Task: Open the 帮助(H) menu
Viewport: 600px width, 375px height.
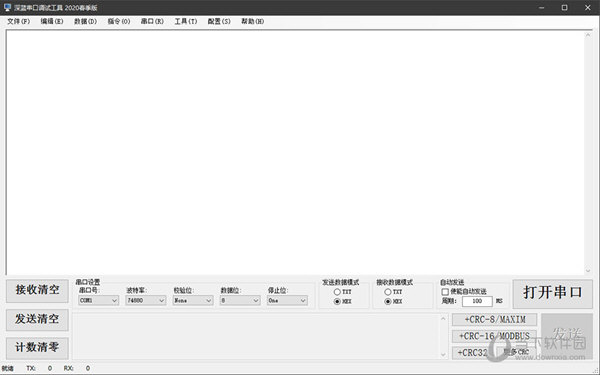Action: coord(253,21)
